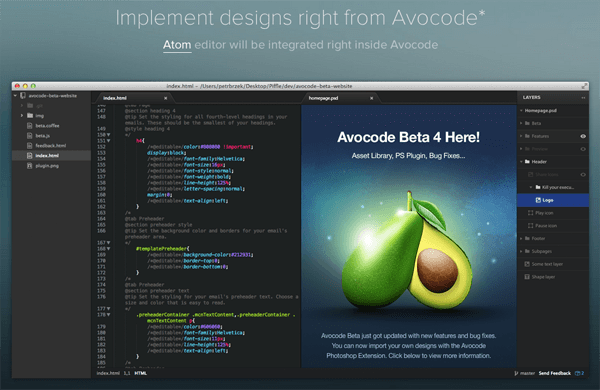Collapse the avocode-beta-website project root
This screenshot has width=600, height=390.
coord(15,96)
